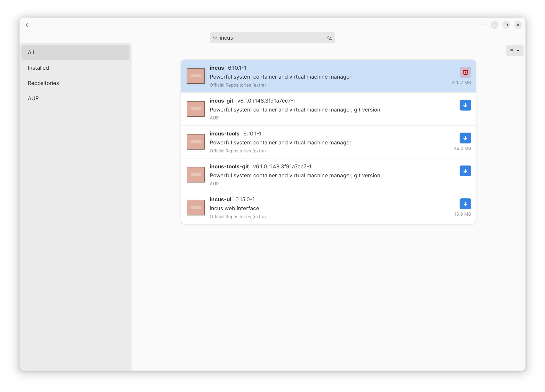
Task: Open the incus-git package name
Action: [221, 101]
